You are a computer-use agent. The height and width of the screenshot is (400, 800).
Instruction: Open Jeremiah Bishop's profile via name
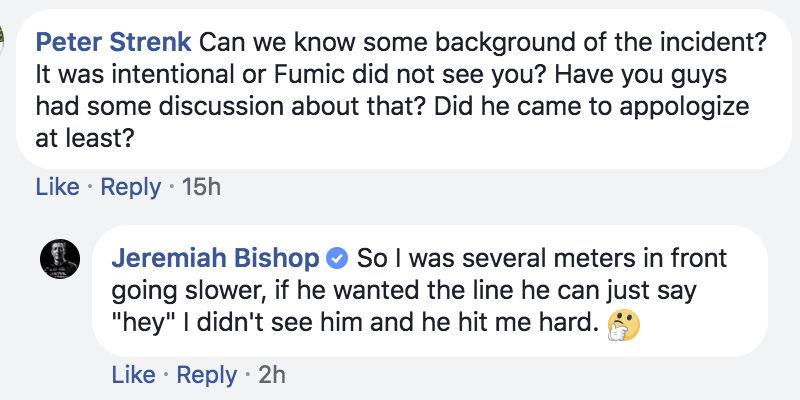point(215,259)
